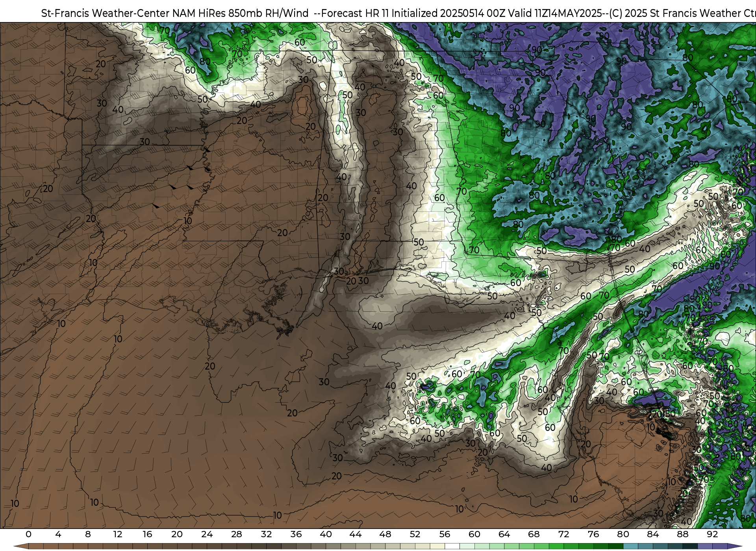
Task: Click the color scale label "56"
Action: (445, 534)
